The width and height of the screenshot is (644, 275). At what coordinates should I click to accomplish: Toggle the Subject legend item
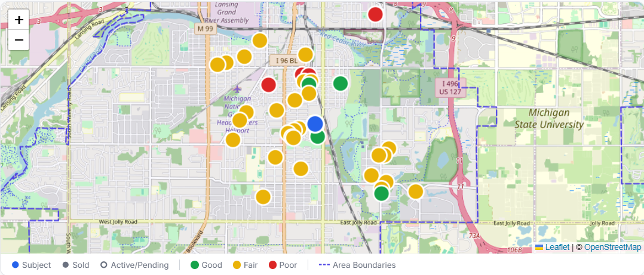click(31, 265)
